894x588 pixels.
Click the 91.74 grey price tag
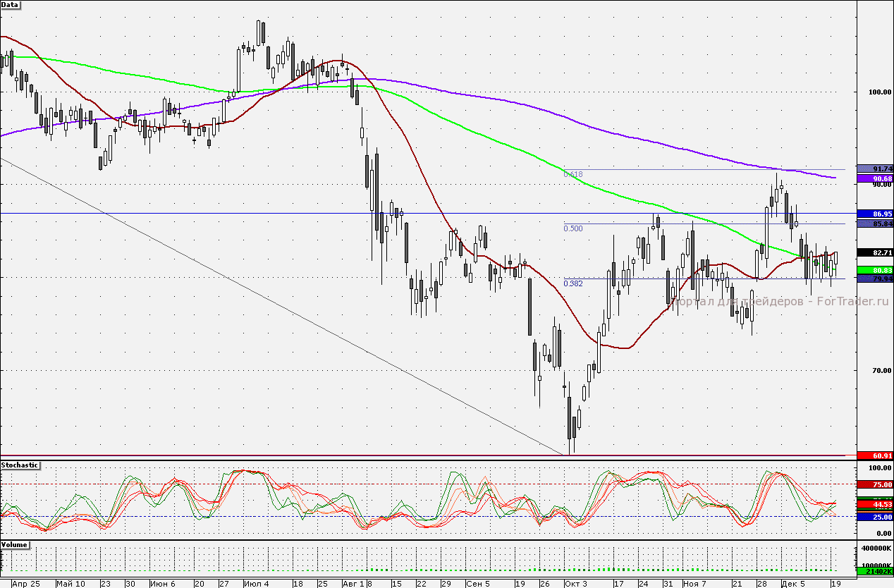[x=874, y=169]
